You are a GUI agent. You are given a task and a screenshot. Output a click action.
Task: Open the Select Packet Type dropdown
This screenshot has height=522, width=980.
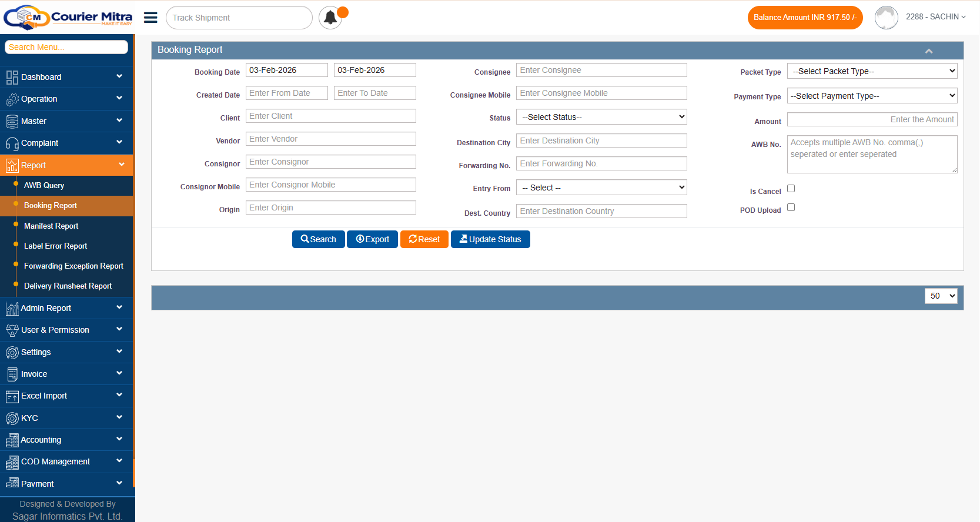tap(872, 71)
